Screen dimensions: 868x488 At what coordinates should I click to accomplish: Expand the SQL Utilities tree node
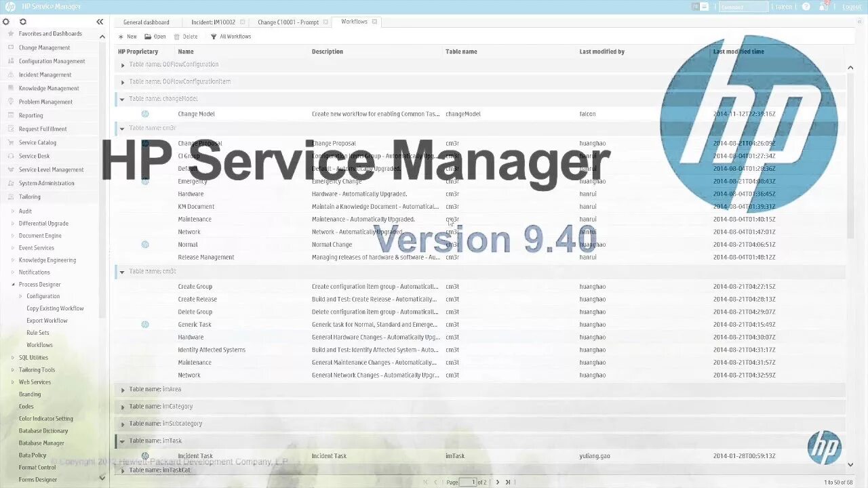pos(12,358)
